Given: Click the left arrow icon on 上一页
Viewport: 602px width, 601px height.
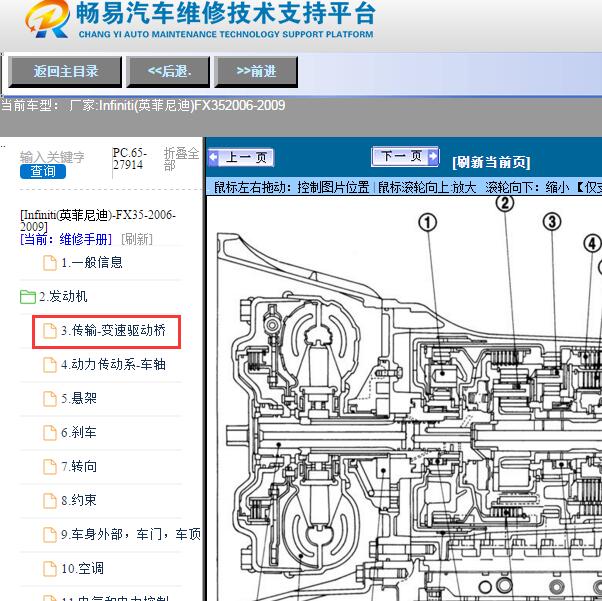Looking at the screenshot, I should coord(213,157).
